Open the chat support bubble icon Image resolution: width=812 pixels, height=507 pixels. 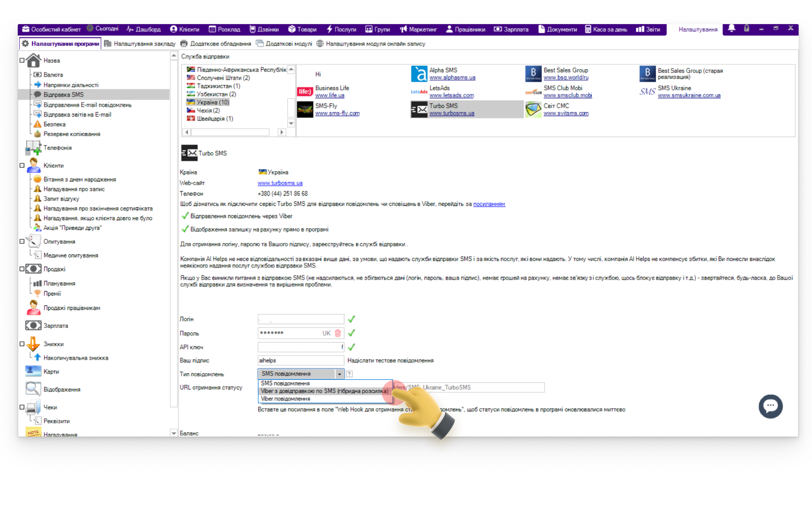(770, 406)
